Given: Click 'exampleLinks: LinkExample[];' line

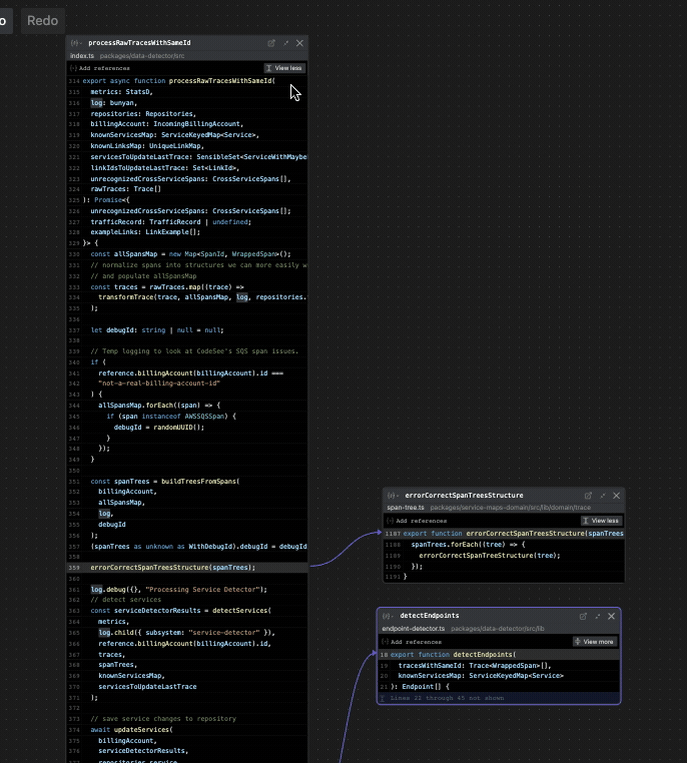Looking at the screenshot, I should pyautogui.click(x=187, y=232).
